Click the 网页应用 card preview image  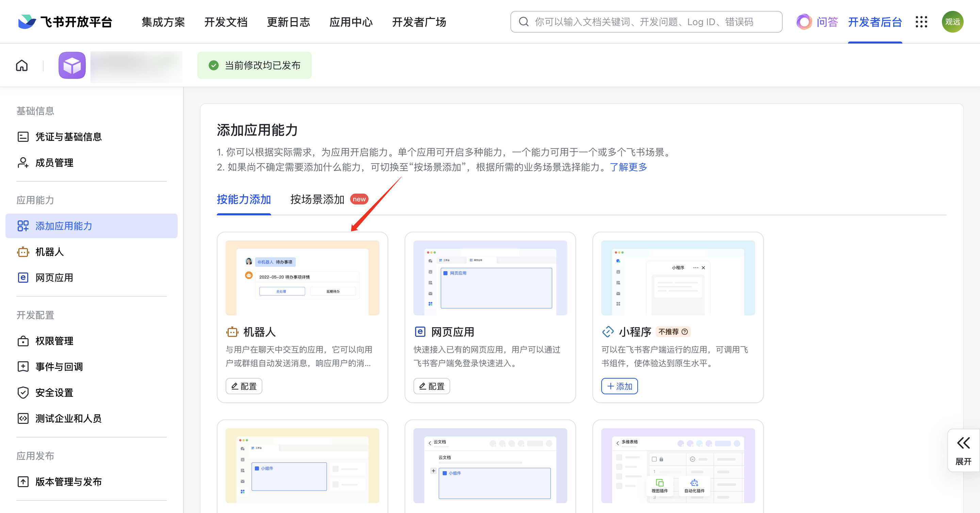point(490,278)
